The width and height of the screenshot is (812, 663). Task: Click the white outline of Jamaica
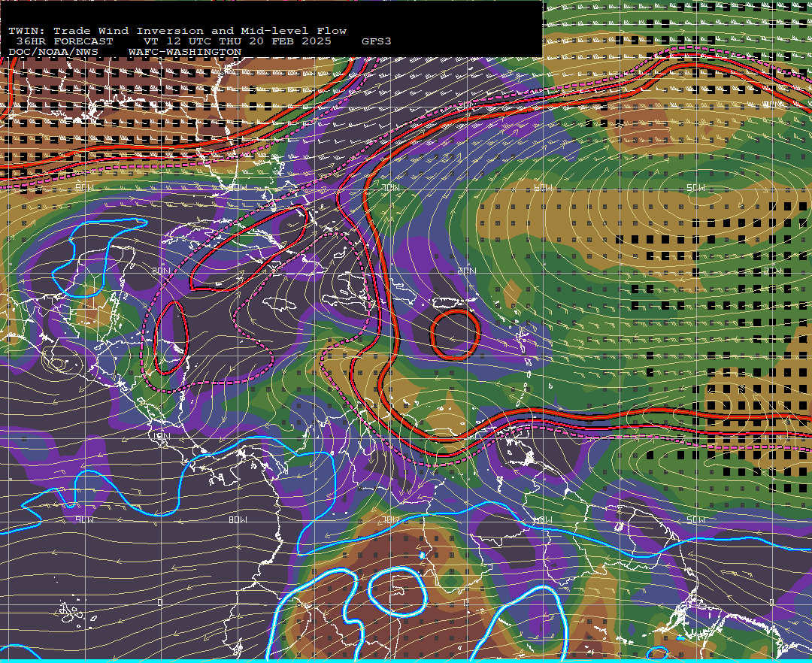[x=280, y=304]
